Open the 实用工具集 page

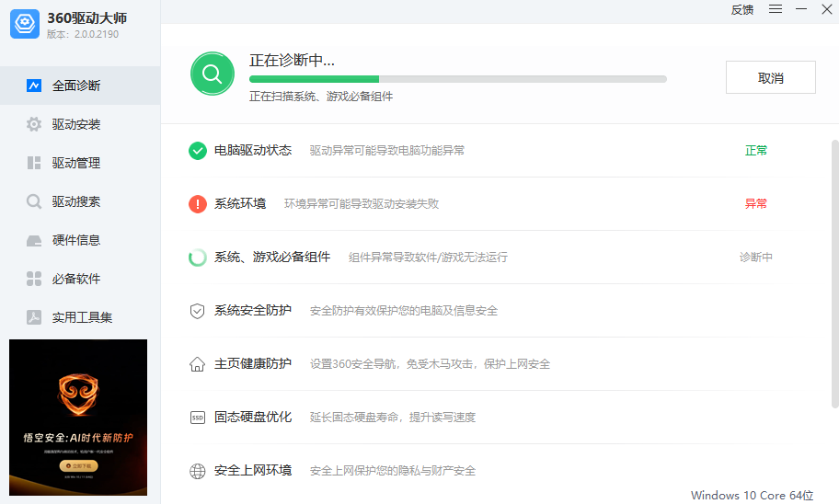[x=80, y=317]
